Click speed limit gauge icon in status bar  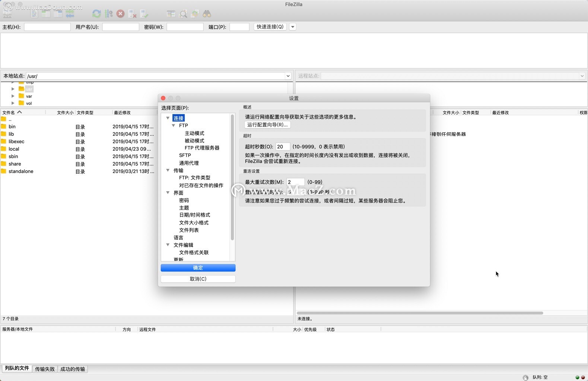[525, 377]
